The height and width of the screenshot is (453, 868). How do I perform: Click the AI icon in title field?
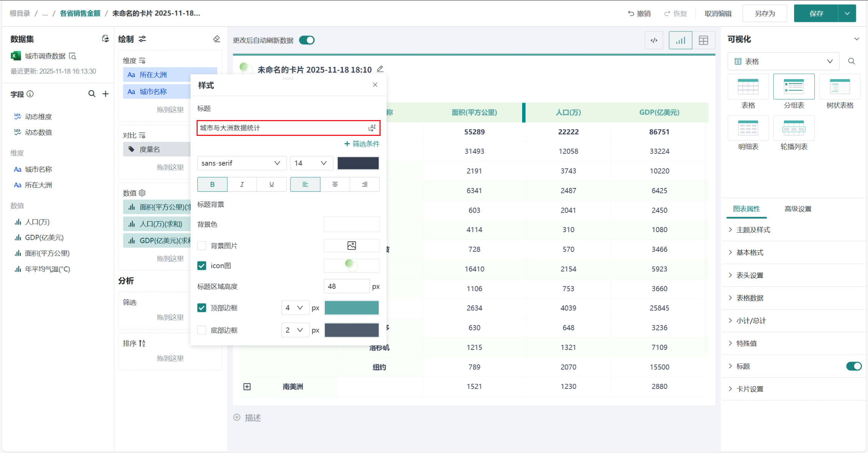coord(372,128)
